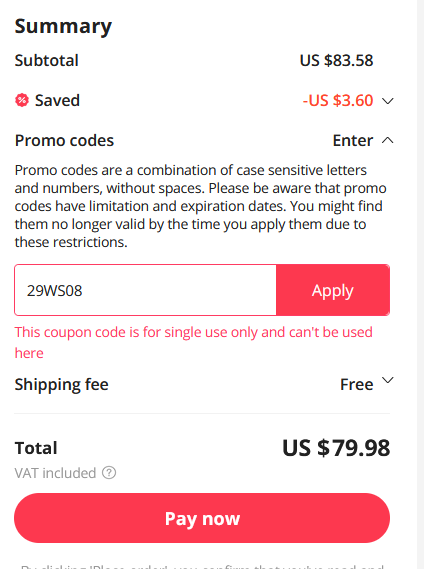
Task: Click the -US $3.60 saved amount
Action: 338,101
